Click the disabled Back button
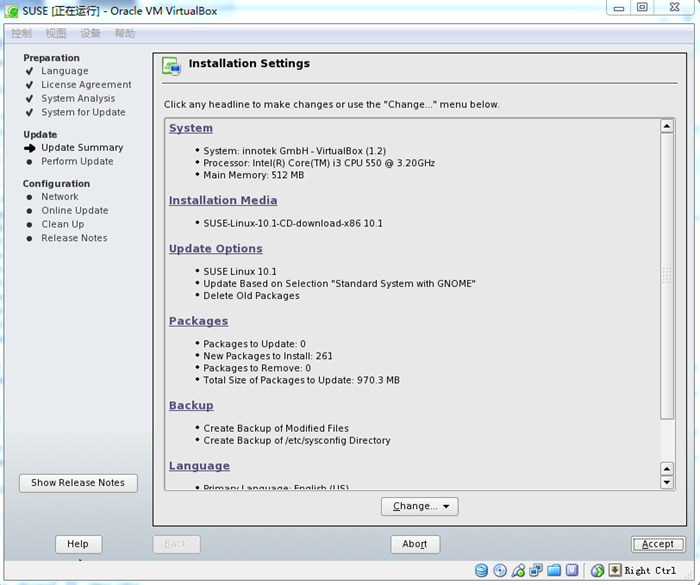The width and height of the screenshot is (700, 585). tap(176, 544)
